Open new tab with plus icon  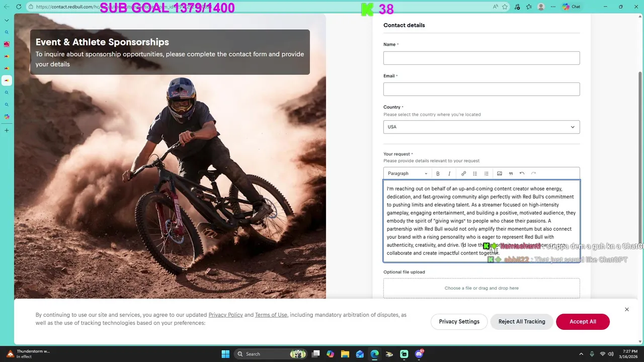tap(7, 130)
